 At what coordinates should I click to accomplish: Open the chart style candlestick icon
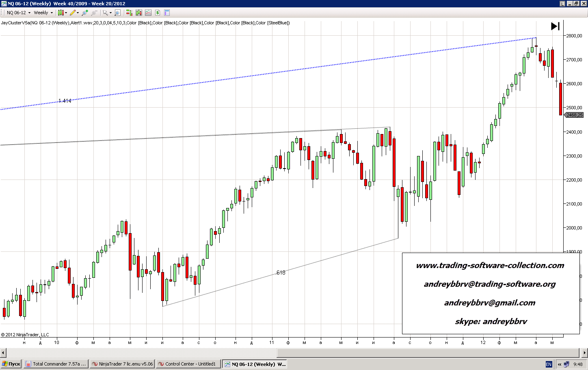[x=61, y=13]
